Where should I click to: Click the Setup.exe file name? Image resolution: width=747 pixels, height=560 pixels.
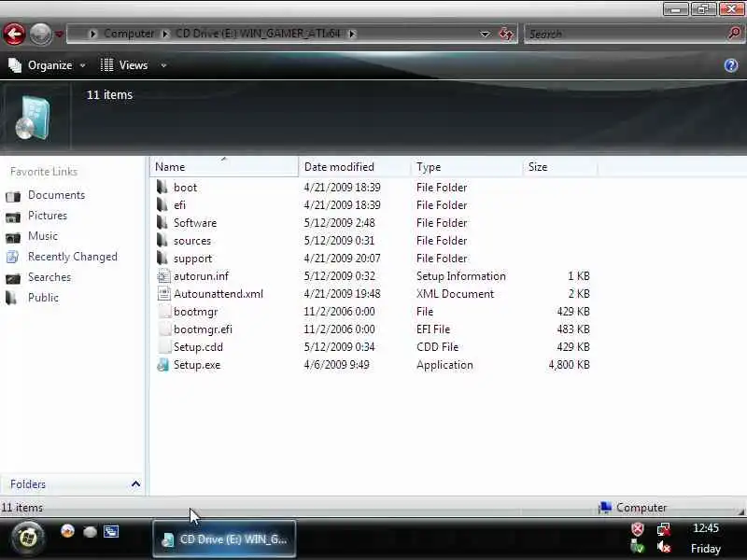point(197,365)
